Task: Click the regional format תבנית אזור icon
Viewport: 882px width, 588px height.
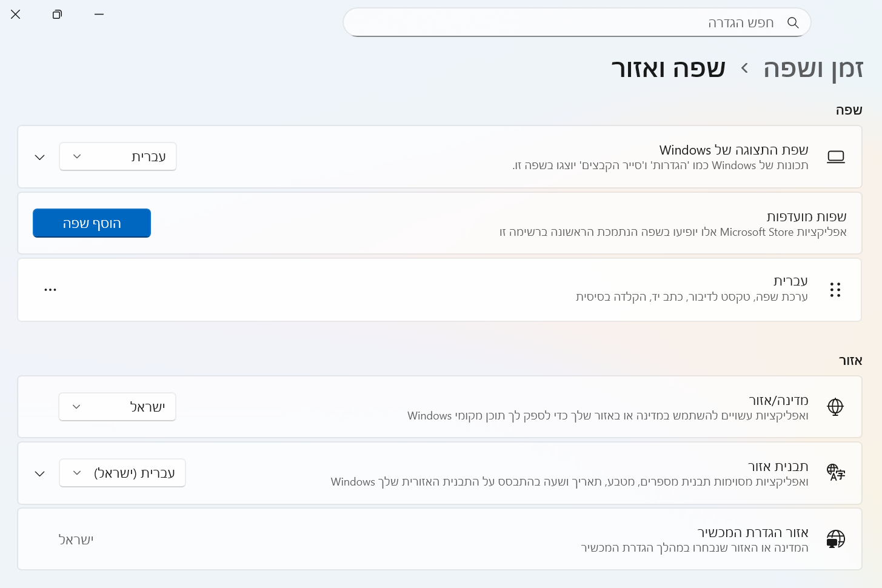Action: tap(835, 473)
